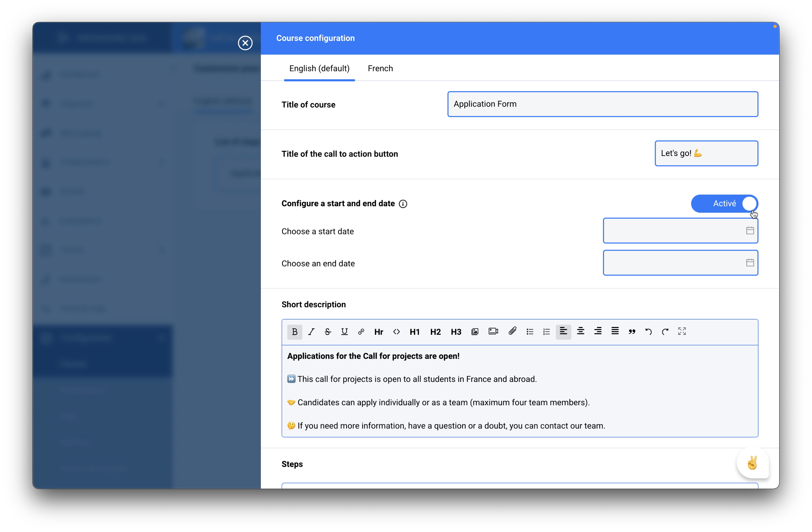Undo last edit in editor
Screen dimensions: 812x532
coord(648,332)
